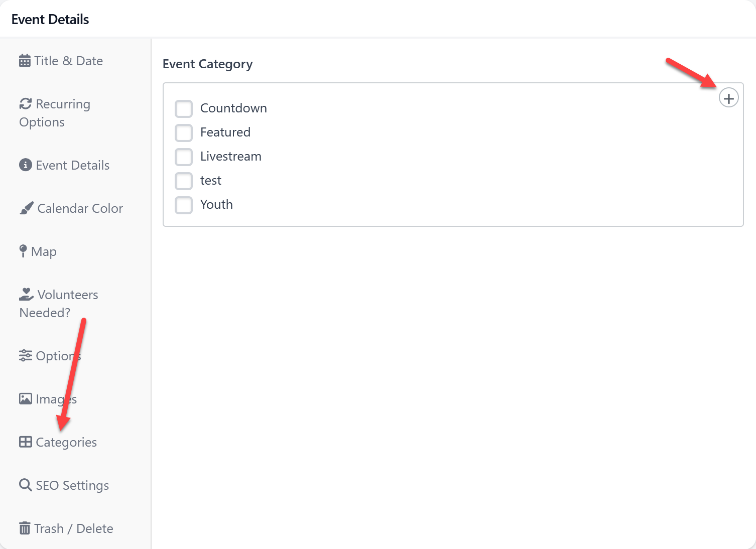Click the Map pin icon
The height and width of the screenshot is (549, 756).
coord(23,251)
